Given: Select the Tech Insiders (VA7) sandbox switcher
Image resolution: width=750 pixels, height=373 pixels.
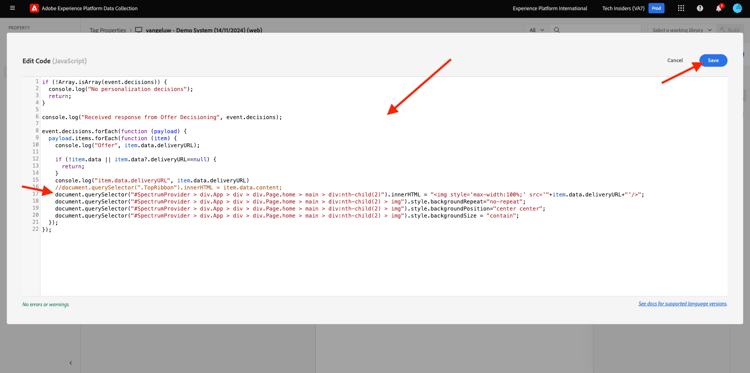Looking at the screenshot, I should click(x=623, y=8).
